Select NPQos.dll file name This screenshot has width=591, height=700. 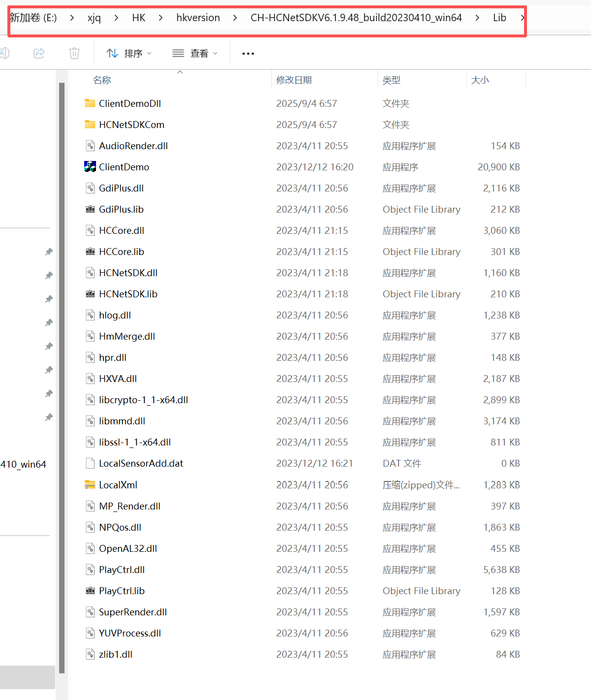tap(120, 527)
